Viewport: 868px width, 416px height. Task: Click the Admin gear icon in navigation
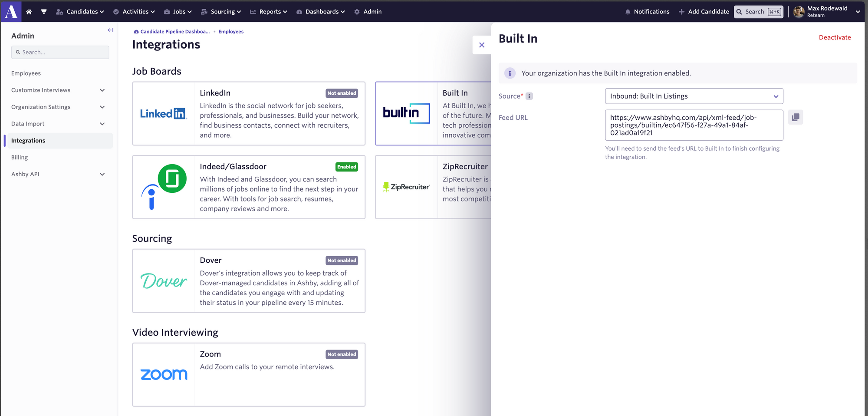pos(357,12)
